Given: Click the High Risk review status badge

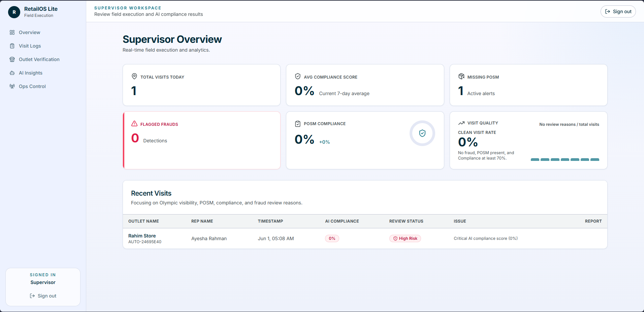Looking at the screenshot, I should [405, 238].
